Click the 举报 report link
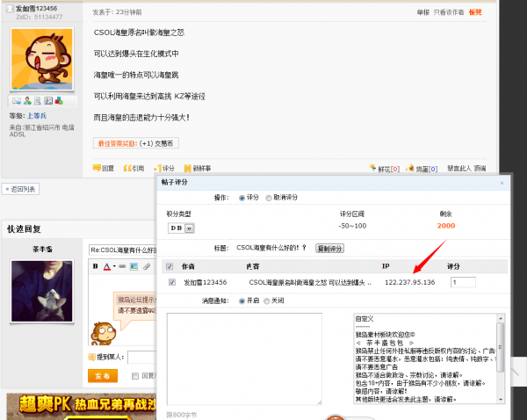Screen dimensions: 527x420 click(423, 12)
